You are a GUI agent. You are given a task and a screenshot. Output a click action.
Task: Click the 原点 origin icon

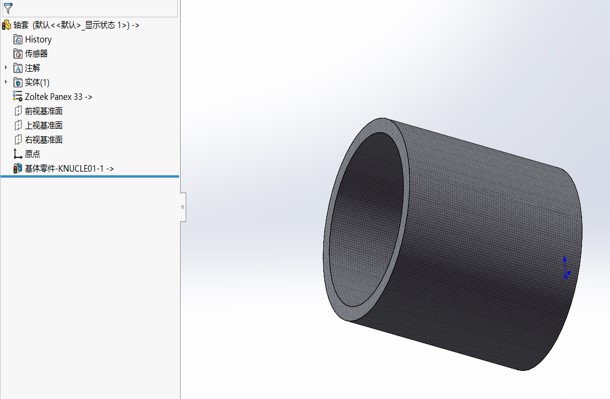click(x=18, y=154)
